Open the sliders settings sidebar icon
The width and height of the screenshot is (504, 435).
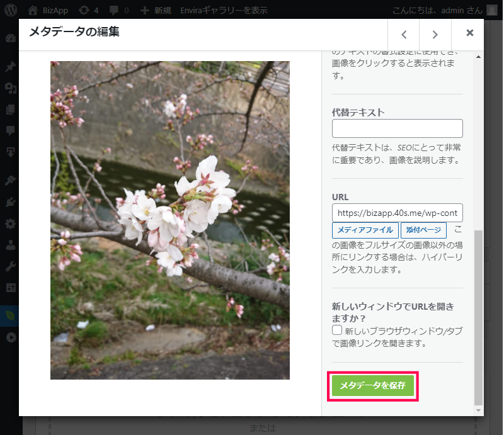(11, 288)
